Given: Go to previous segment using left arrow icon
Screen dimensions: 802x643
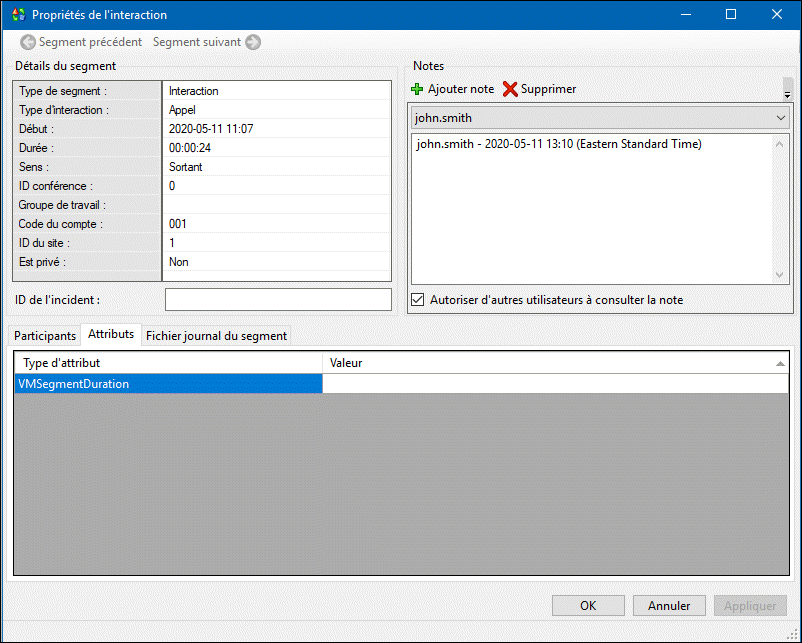Looking at the screenshot, I should coord(28,42).
